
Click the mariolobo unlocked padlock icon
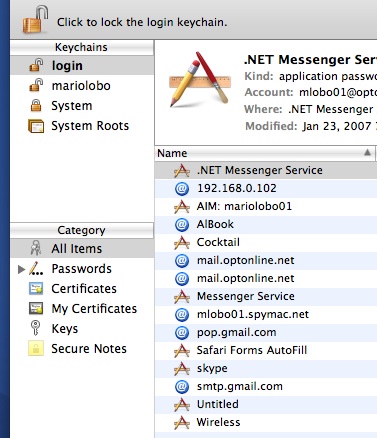point(36,85)
